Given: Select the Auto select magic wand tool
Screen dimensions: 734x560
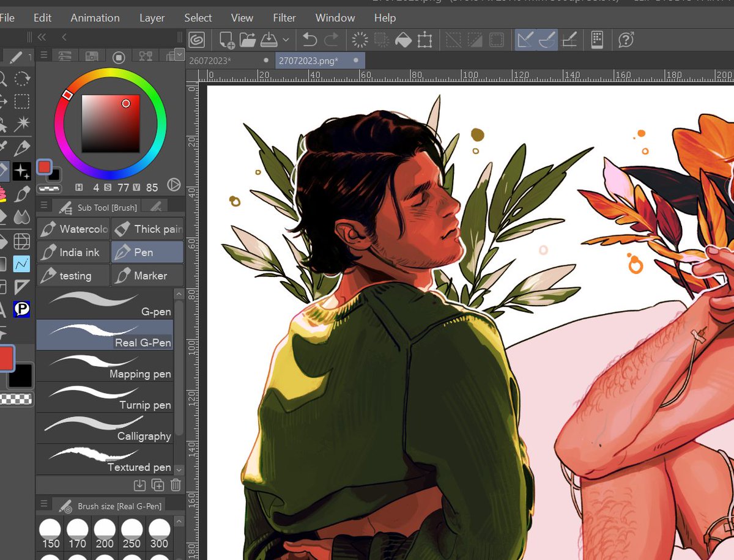Looking at the screenshot, I should 22,125.
